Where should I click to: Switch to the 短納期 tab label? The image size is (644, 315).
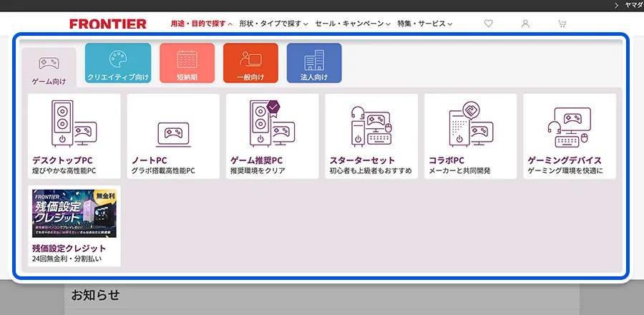tap(187, 77)
